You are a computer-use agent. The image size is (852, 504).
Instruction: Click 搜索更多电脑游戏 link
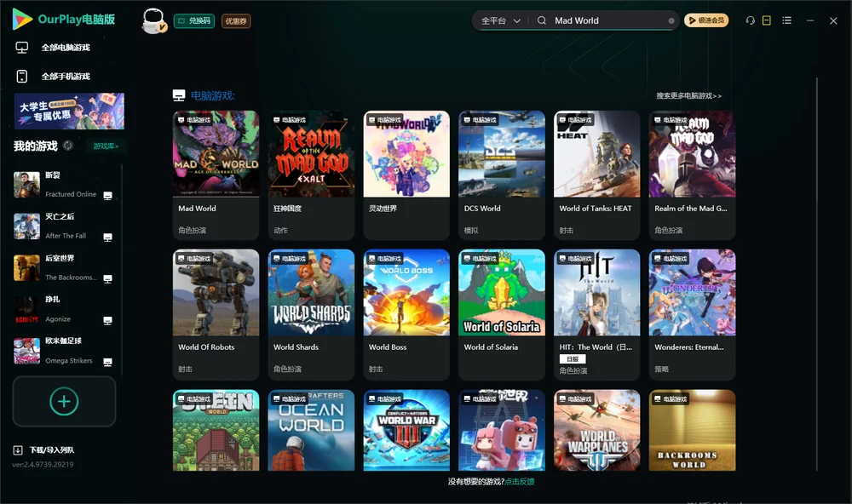(x=688, y=96)
